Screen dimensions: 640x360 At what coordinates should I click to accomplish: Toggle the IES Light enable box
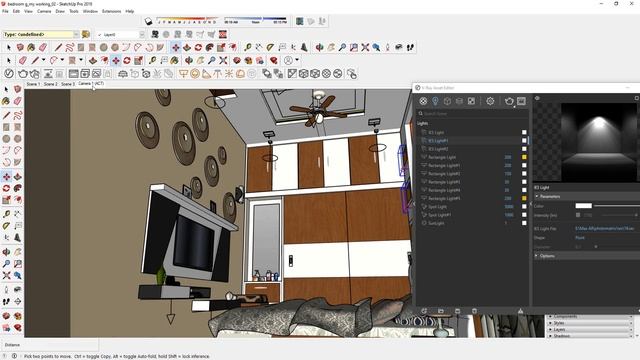point(524,132)
